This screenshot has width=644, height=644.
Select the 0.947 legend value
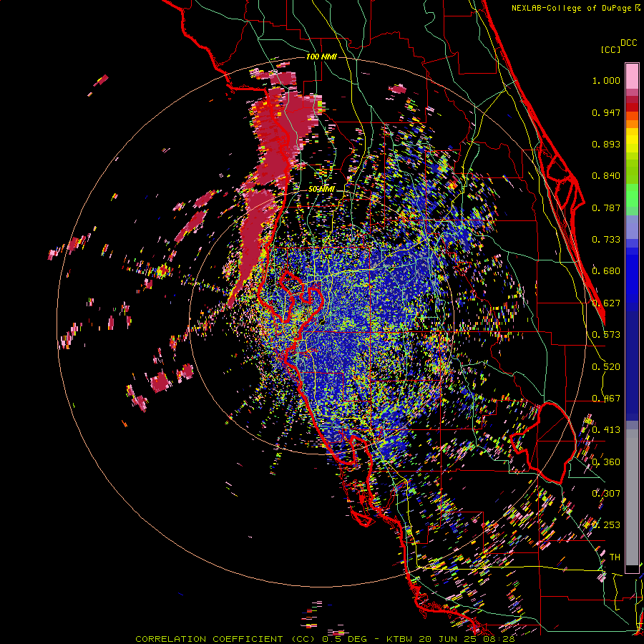[x=606, y=112]
